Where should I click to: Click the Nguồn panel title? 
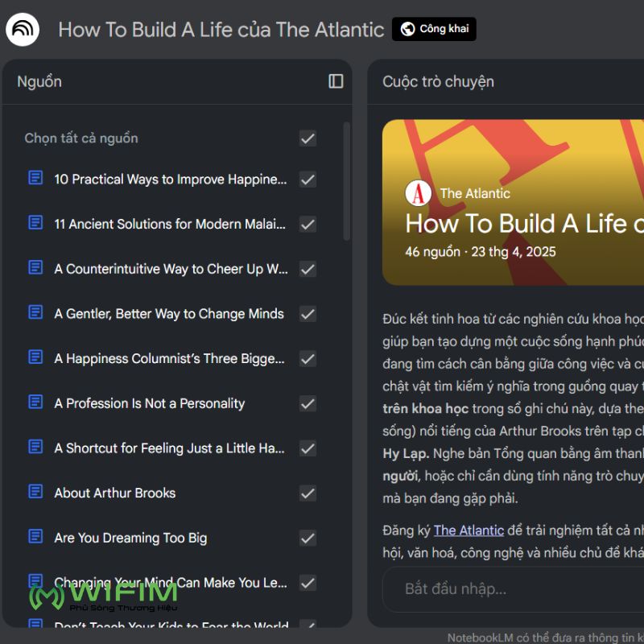coord(39,81)
